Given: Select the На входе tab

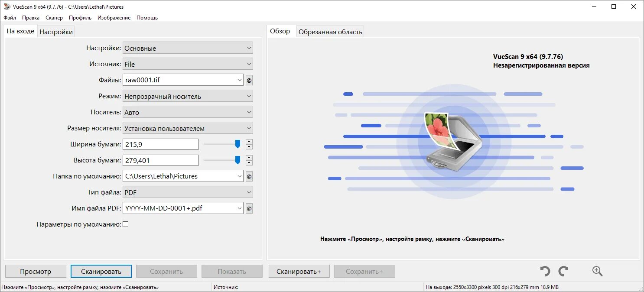Looking at the screenshot, I should (x=20, y=31).
